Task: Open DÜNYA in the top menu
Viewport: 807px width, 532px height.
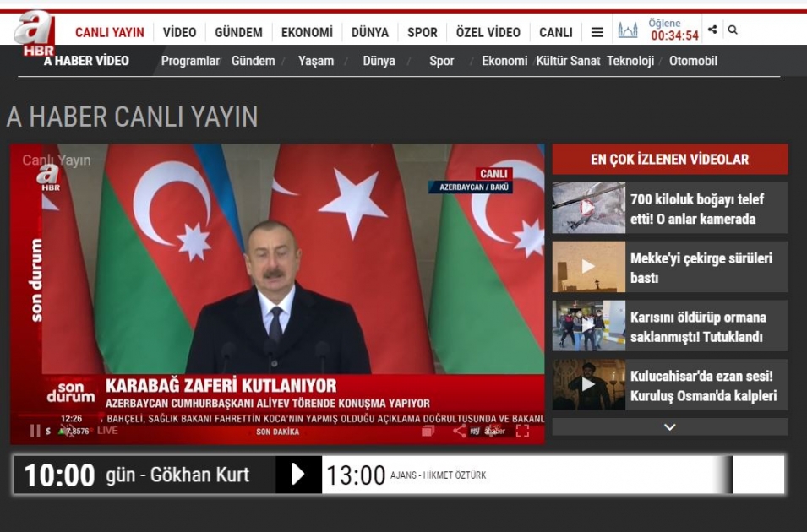Action: [370, 33]
